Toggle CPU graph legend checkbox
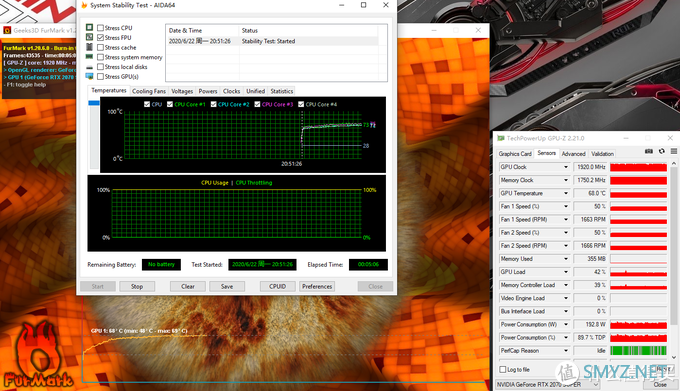680x391 pixels. point(147,104)
